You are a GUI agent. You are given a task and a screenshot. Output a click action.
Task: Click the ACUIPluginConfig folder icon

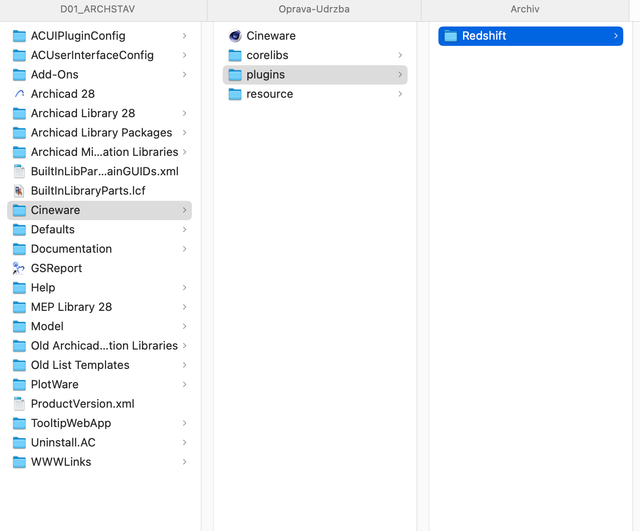tap(19, 36)
